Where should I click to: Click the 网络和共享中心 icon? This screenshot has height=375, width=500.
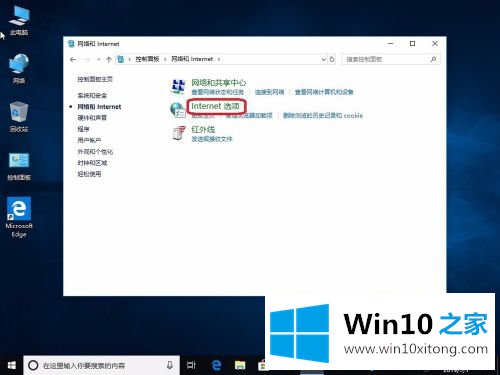tap(178, 86)
